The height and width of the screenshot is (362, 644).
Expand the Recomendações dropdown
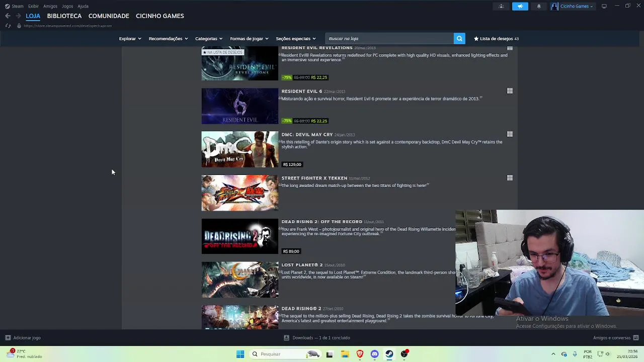tap(168, 39)
